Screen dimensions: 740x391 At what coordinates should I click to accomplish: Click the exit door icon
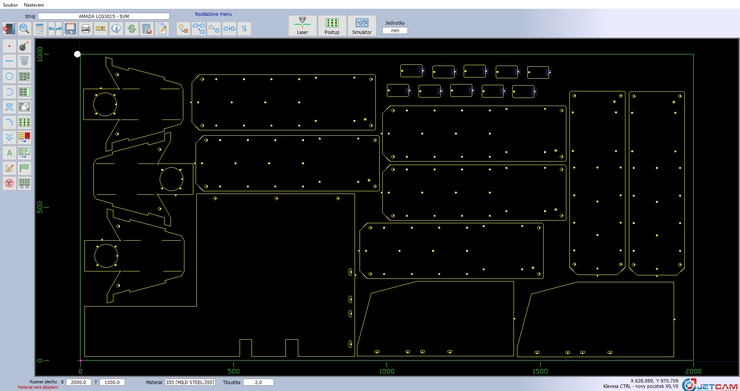(x=9, y=29)
